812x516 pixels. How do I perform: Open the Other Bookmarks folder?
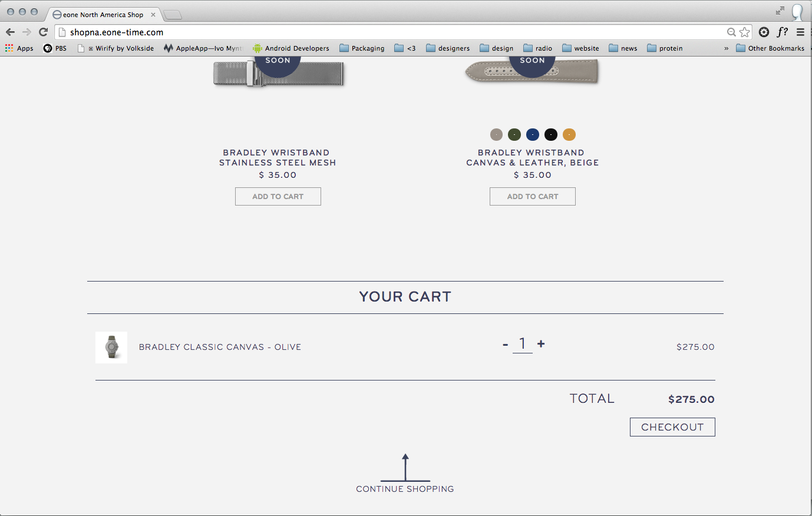(x=770, y=48)
